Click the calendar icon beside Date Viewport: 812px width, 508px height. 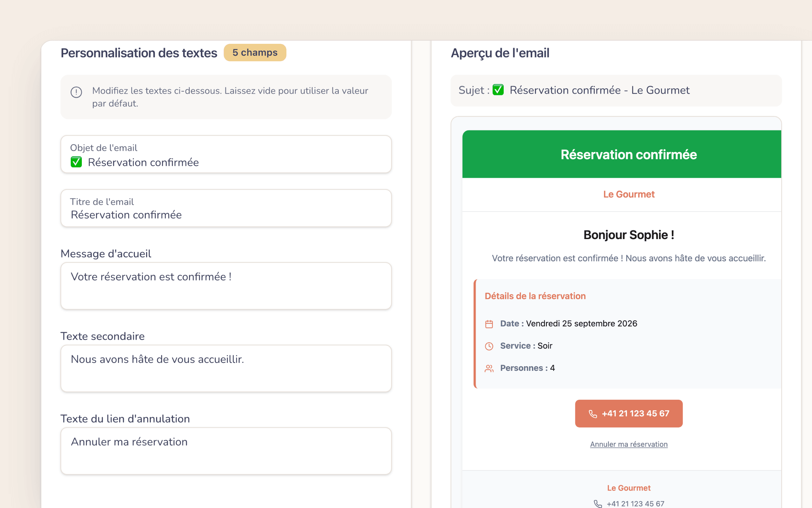[x=489, y=324]
